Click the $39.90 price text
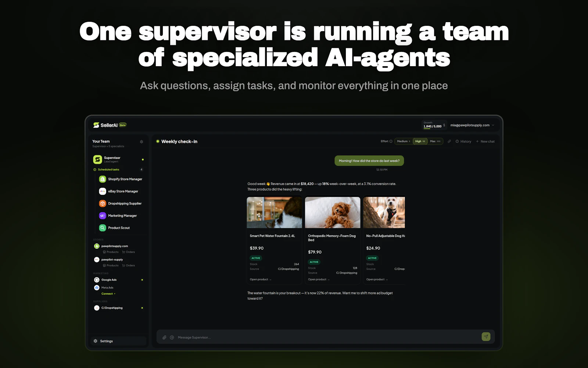588x368 pixels. coord(257,248)
